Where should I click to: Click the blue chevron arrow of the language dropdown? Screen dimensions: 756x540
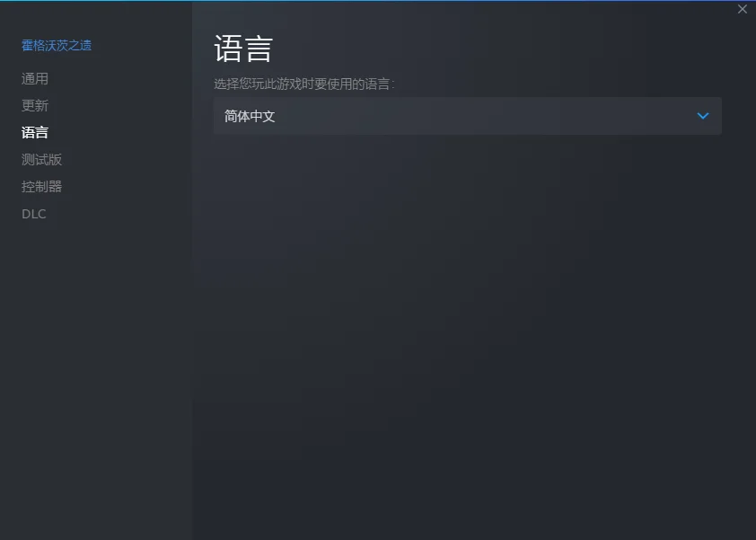click(703, 116)
